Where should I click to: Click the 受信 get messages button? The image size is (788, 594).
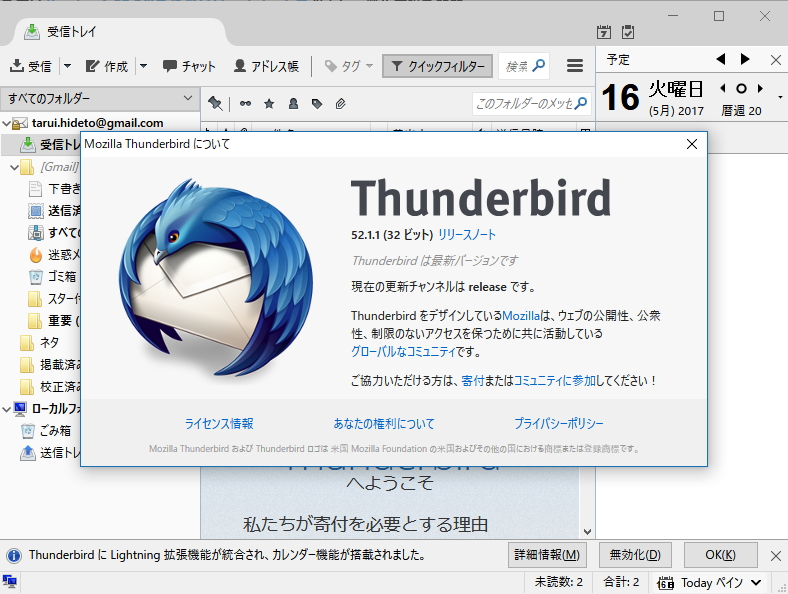click(x=31, y=66)
